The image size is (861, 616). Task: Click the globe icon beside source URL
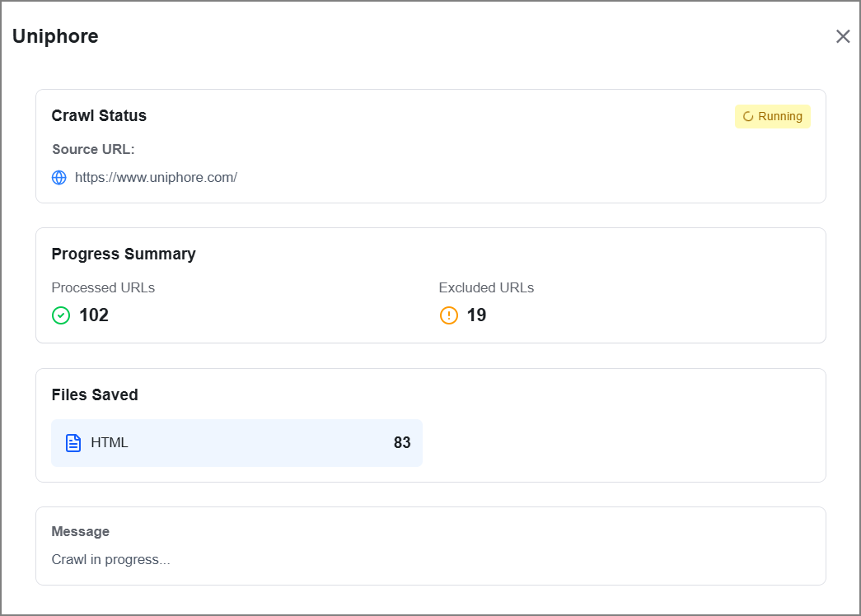click(x=58, y=177)
